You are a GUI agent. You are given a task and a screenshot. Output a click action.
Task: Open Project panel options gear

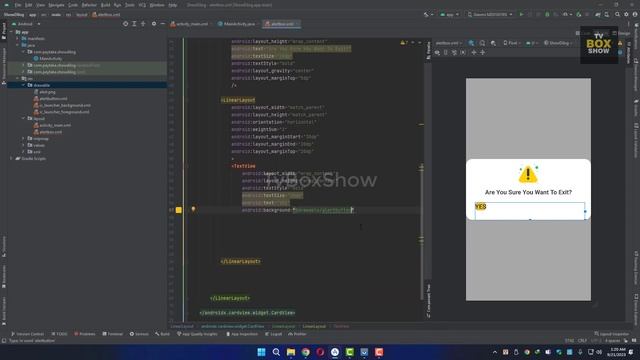coord(154,24)
